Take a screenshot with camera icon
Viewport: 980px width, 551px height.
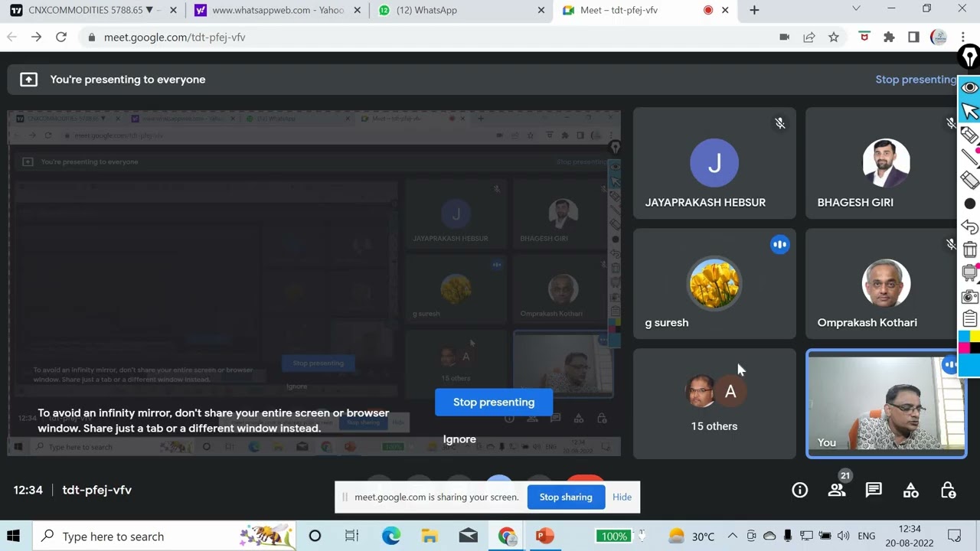tap(969, 296)
